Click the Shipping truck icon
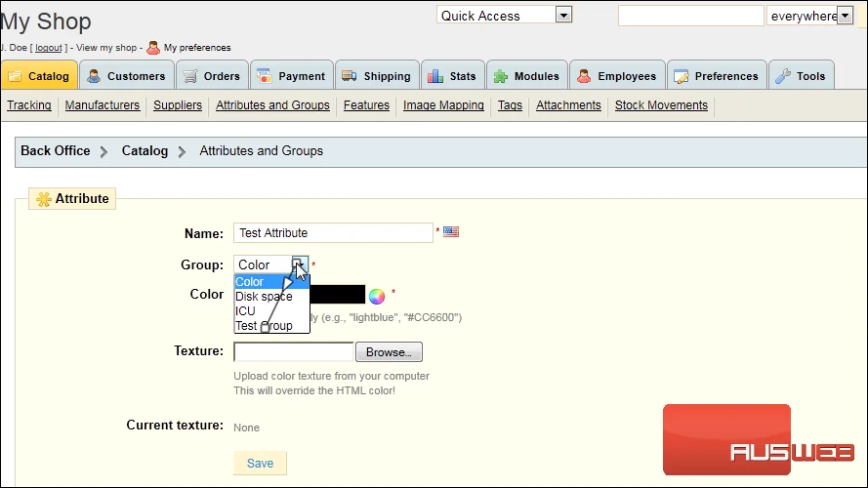Screen dimensions: 868x488 pos(350,76)
